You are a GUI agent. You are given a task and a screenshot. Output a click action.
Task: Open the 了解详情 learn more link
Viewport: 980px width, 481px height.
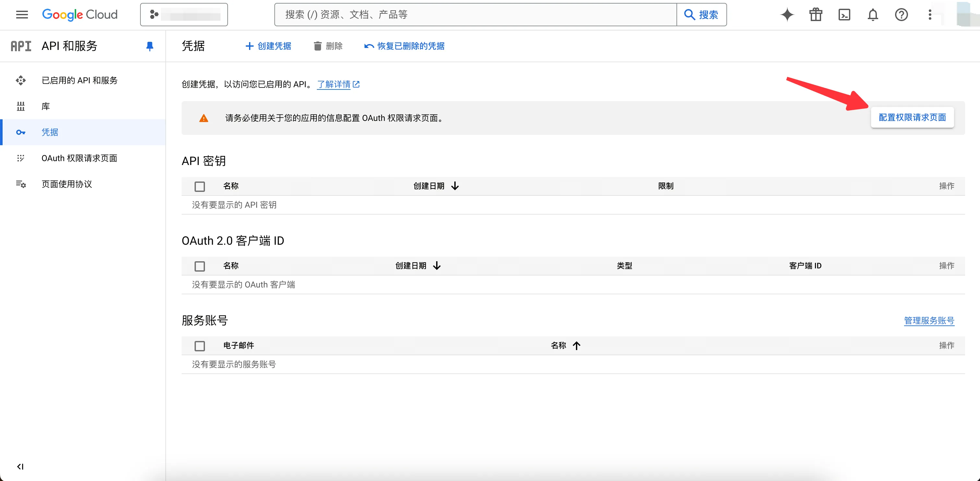tap(338, 84)
